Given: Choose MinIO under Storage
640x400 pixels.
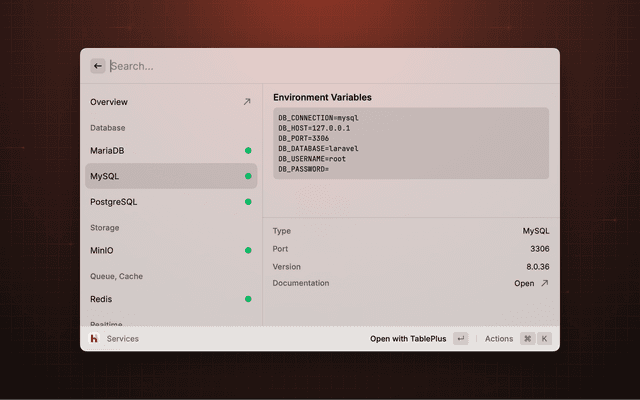Looking at the screenshot, I should coord(103,251).
